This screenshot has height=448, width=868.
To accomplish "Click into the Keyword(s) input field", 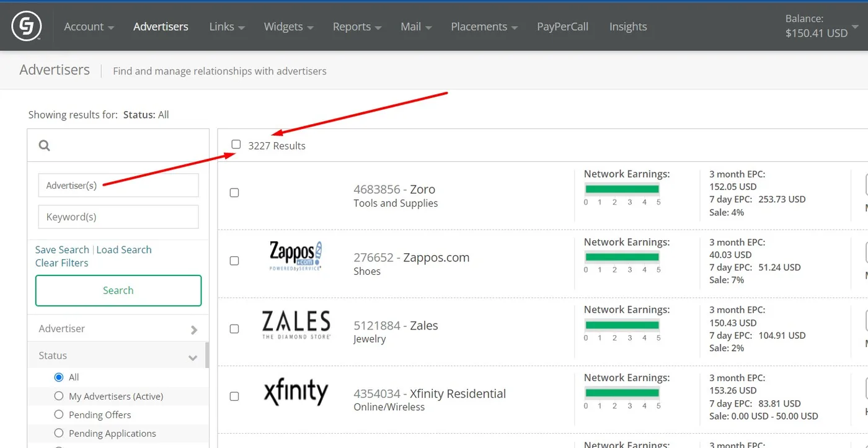I will tap(118, 217).
